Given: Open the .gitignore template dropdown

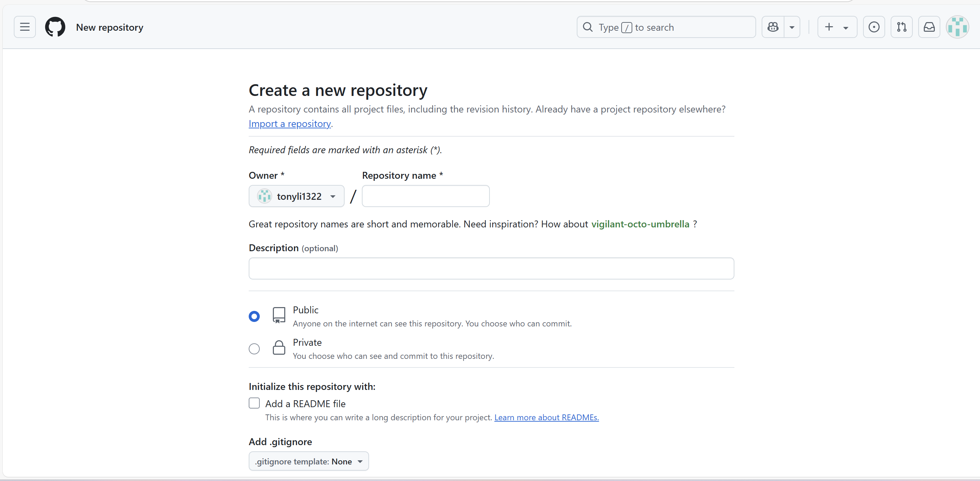Looking at the screenshot, I should [x=308, y=461].
